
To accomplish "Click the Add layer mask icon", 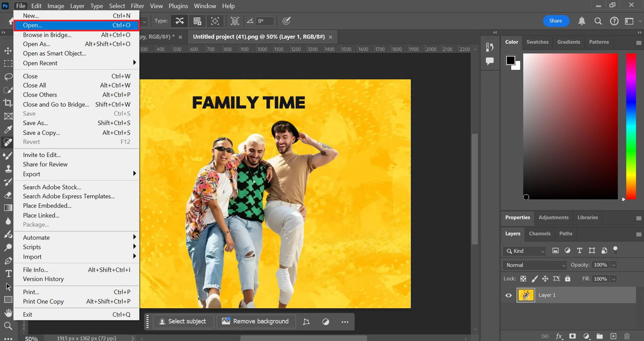I will click(573, 336).
